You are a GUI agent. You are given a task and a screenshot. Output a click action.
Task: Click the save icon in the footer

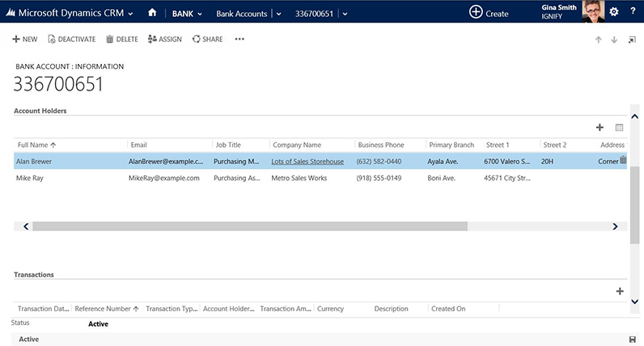(x=632, y=340)
